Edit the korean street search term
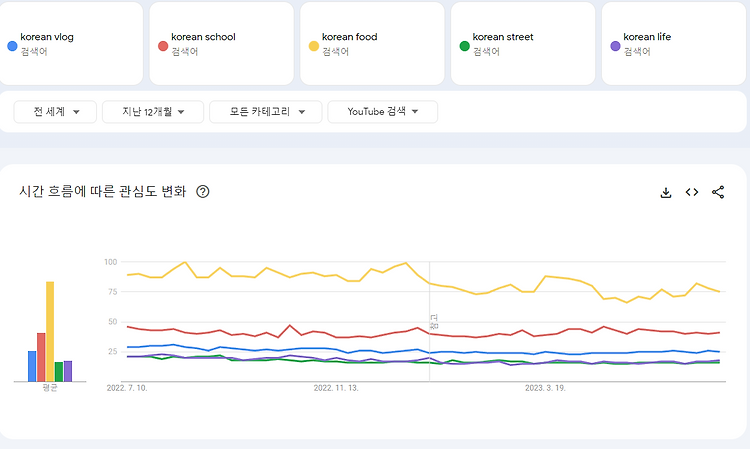This screenshot has height=449, width=750. click(503, 37)
